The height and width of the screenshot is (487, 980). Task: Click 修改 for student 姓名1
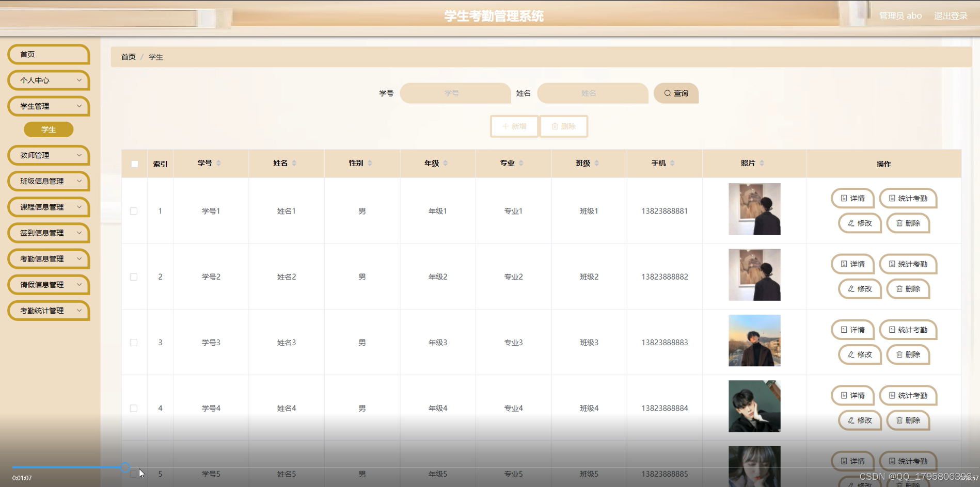(x=860, y=223)
